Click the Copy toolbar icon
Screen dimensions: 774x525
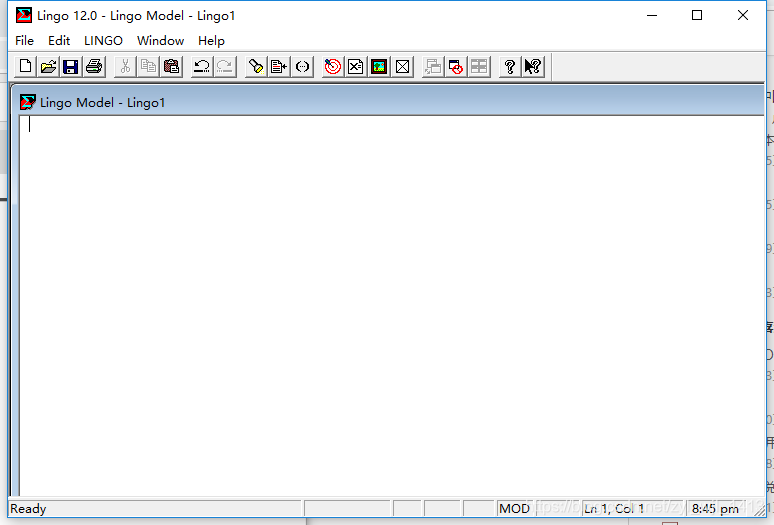pyautogui.click(x=149, y=66)
